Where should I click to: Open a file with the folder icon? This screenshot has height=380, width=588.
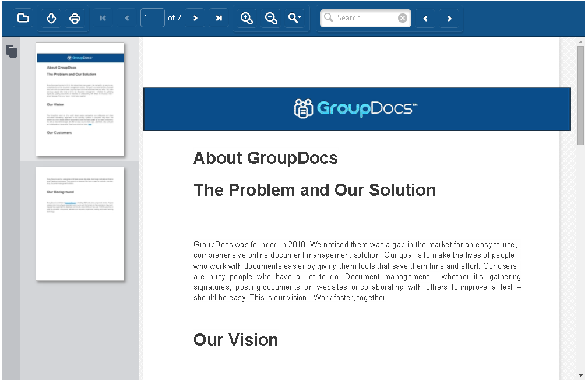pyautogui.click(x=23, y=18)
